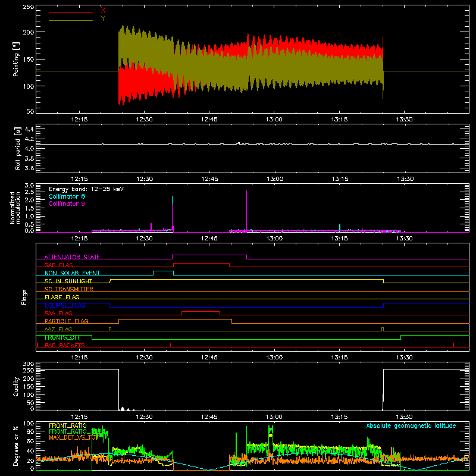Click the orange MAX_DET_VS_TOT legend label
The width and height of the screenshot is (476, 476).
(x=73, y=437)
